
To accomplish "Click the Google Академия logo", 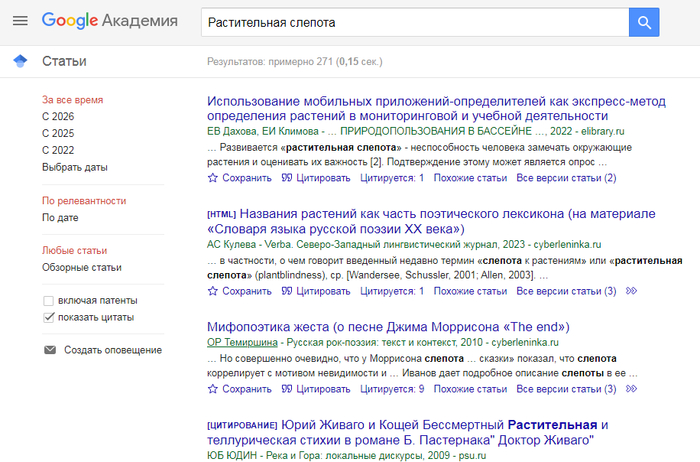I will 110,21.
